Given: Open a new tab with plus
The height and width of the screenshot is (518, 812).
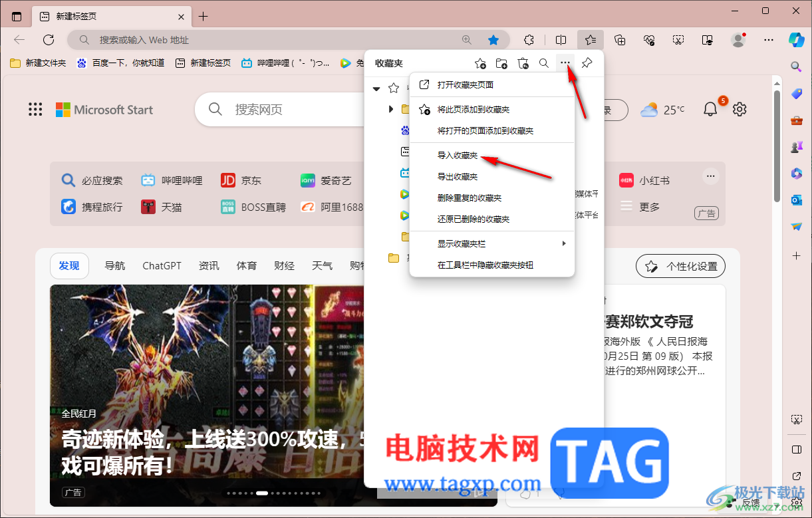Looking at the screenshot, I should point(203,17).
